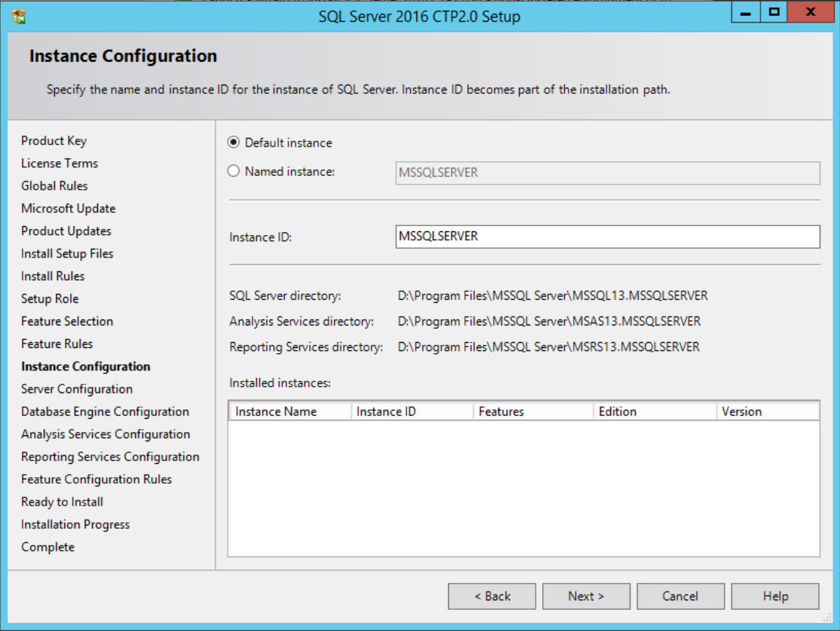Go back with the Back button

tap(492, 596)
